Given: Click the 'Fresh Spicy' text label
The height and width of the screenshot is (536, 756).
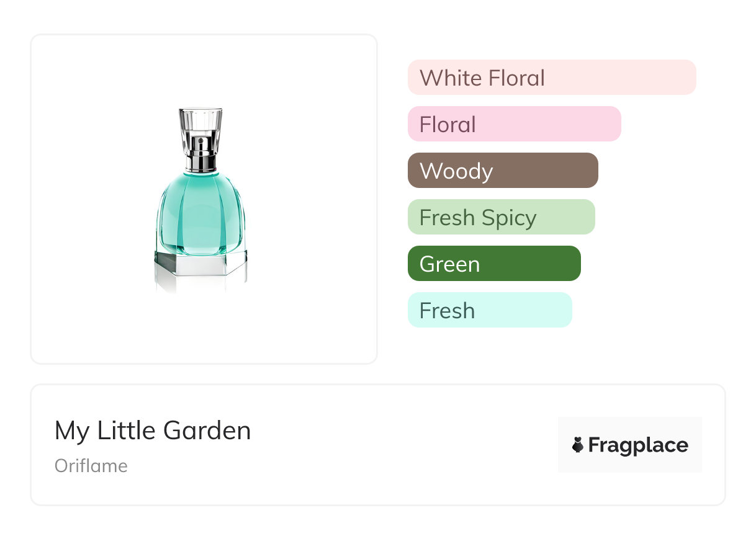Looking at the screenshot, I should (x=478, y=218).
